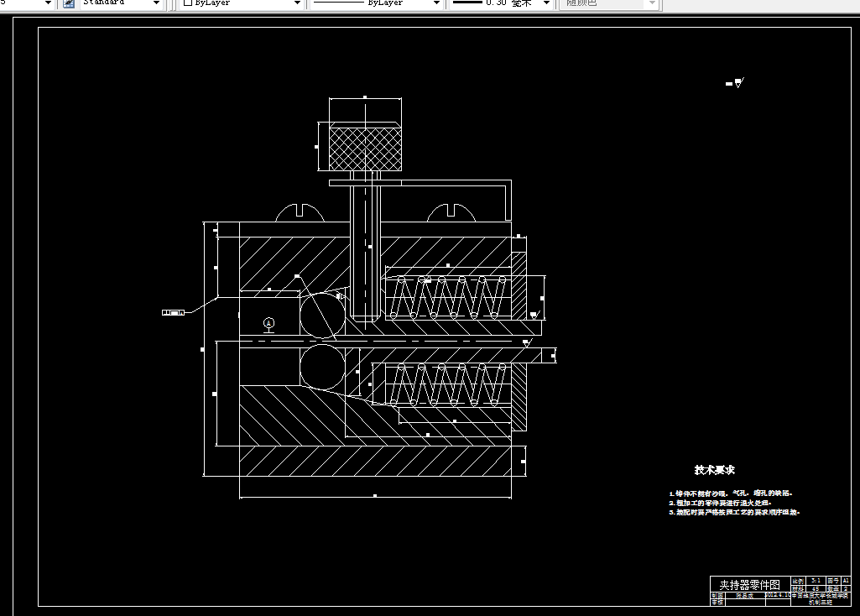Open the ByLayer color control dropdown
This screenshot has width=860, height=616.
pyautogui.click(x=297, y=3)
